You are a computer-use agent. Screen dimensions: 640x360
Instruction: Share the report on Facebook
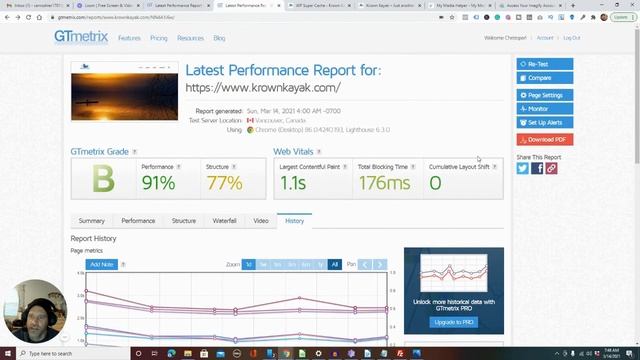point(537,168)
